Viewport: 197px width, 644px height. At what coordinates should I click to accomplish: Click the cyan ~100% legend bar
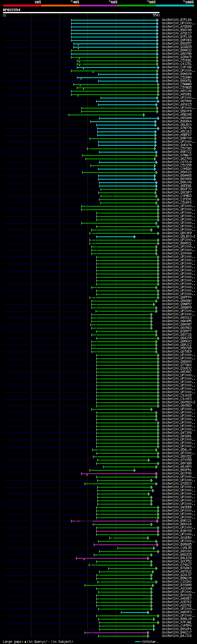click(x=175, y=6)
